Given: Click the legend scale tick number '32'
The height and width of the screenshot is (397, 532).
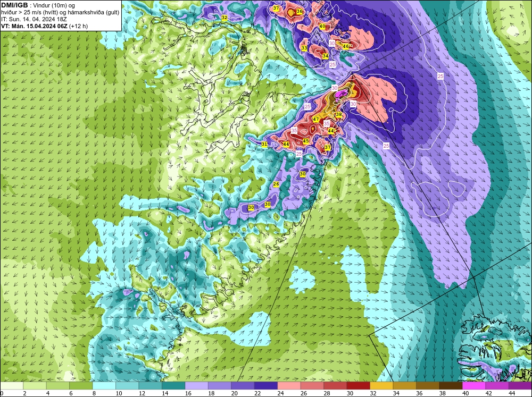Looking at the screenshot, I should (x=373, y=393).
